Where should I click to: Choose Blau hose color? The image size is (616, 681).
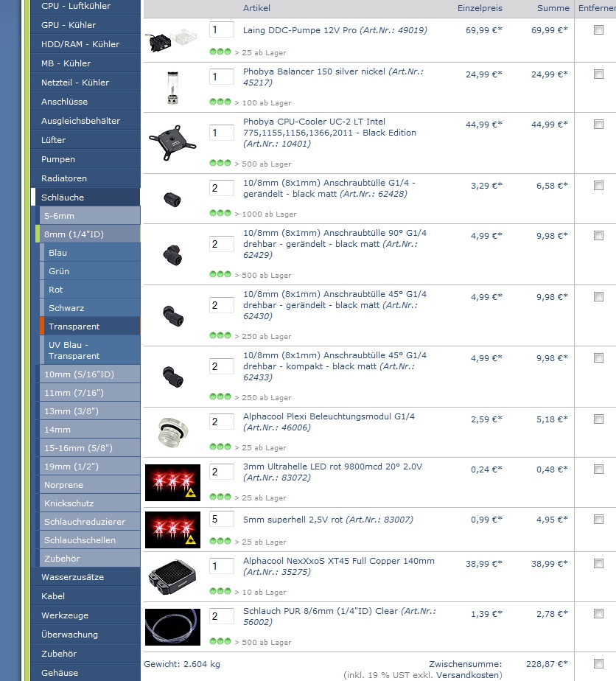point(90,253)
